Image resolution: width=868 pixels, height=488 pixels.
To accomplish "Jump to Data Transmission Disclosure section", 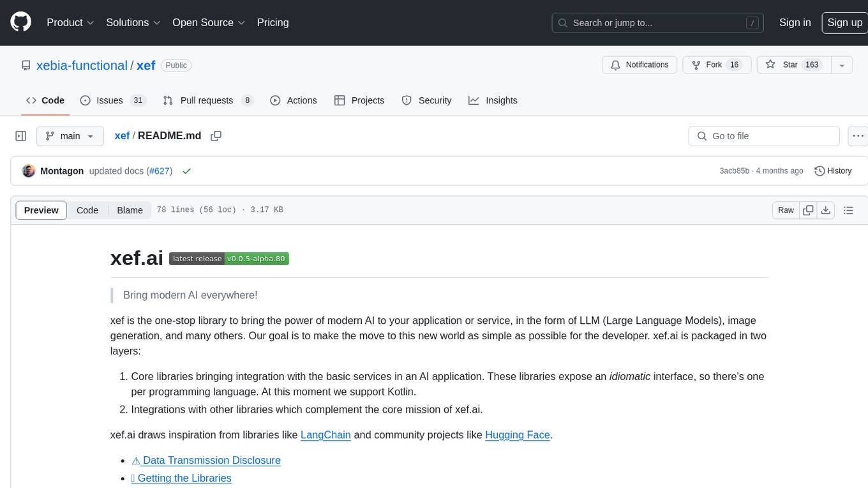I will point(206,461).
